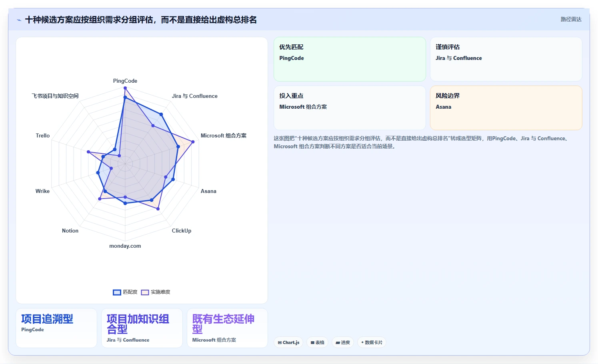Select the 项目追溯型 card
598x364 pixels.
pos(56,328)
